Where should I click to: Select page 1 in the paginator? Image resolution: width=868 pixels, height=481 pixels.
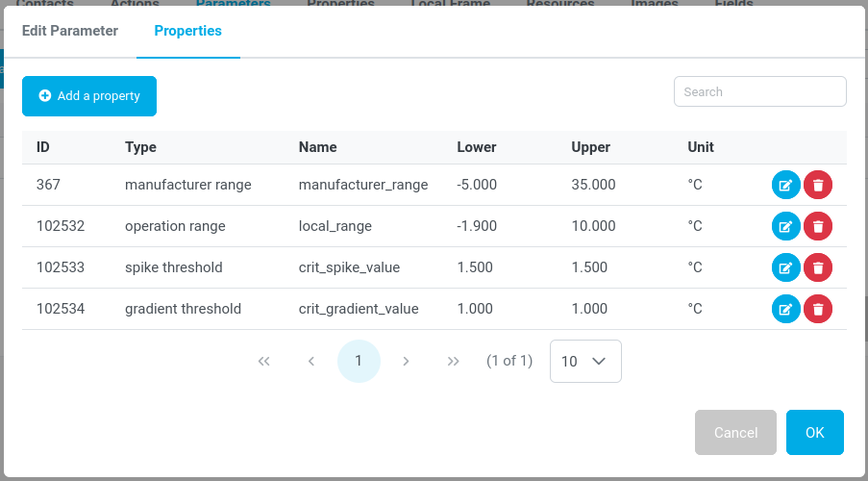[359, 361]
